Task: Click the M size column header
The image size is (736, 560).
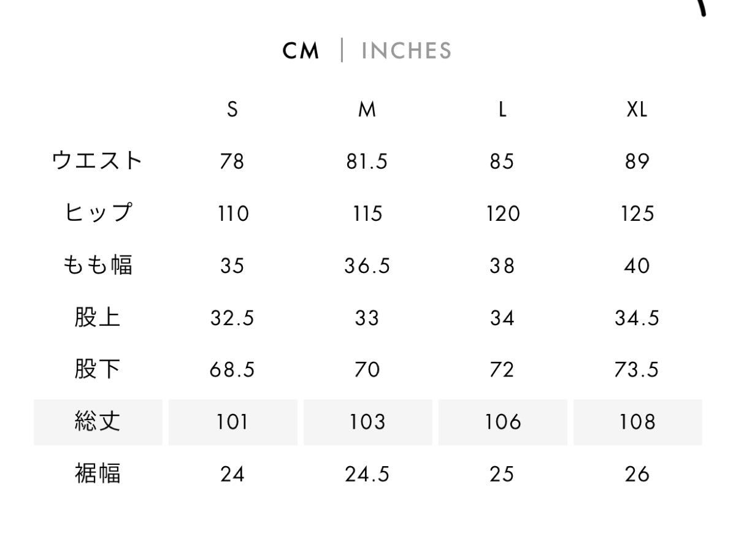Action: tap(367, 110)
